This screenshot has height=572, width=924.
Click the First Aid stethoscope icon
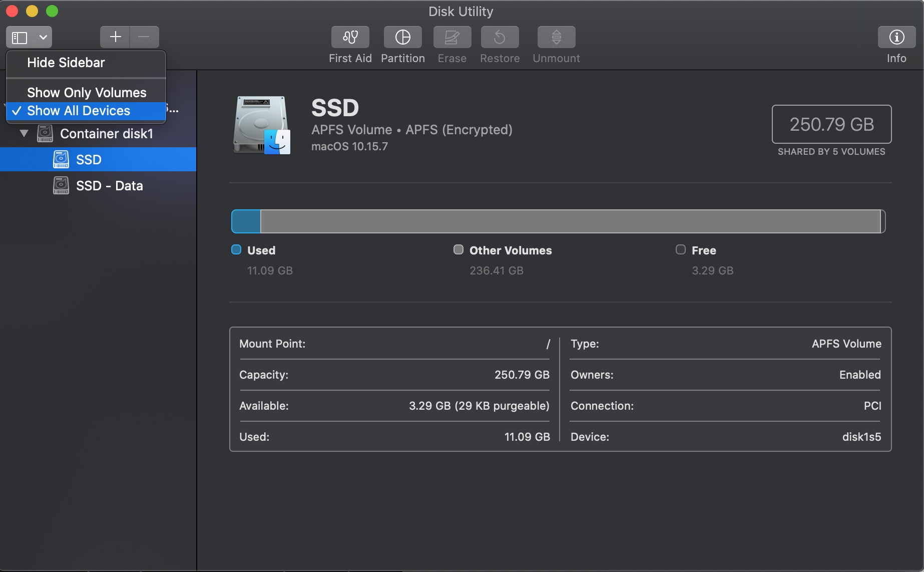(350, 37)
